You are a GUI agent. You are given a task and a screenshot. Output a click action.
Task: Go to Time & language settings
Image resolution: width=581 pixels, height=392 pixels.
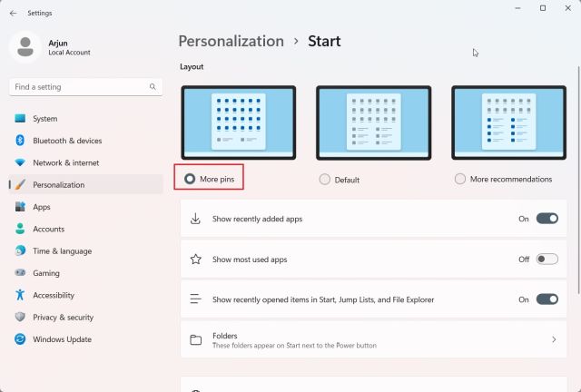point(86,250)
